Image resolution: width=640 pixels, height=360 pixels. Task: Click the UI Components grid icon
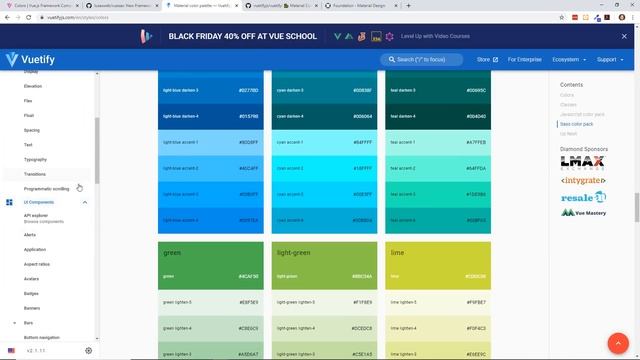pos(9,202)
